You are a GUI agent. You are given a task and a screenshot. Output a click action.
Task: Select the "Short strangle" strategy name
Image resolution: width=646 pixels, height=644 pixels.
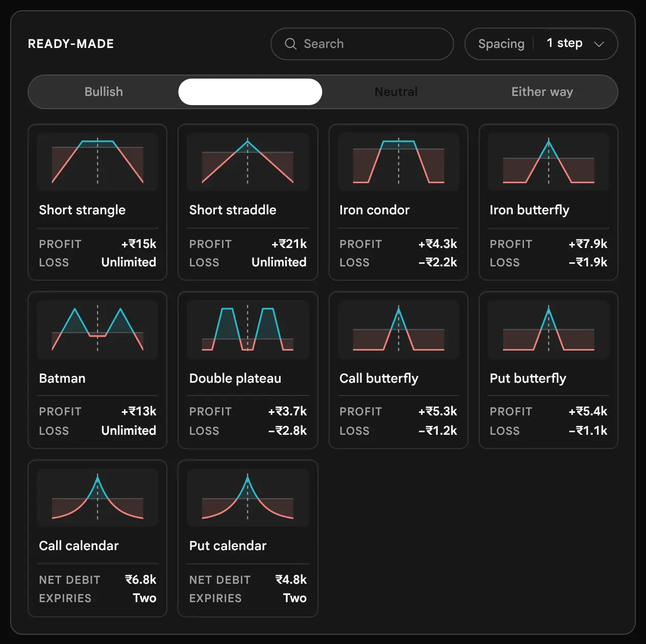click(x=82, y=210)
